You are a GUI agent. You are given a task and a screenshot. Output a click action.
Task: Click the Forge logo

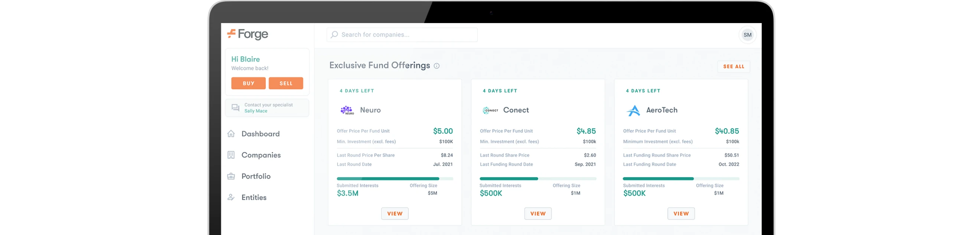(248, 34)
